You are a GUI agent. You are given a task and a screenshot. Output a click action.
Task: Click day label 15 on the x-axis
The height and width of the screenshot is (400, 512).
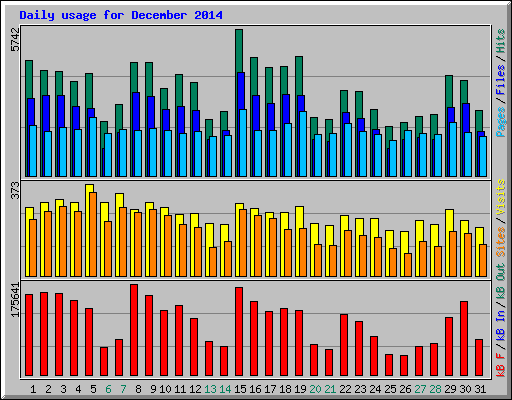tap(240, 389)
